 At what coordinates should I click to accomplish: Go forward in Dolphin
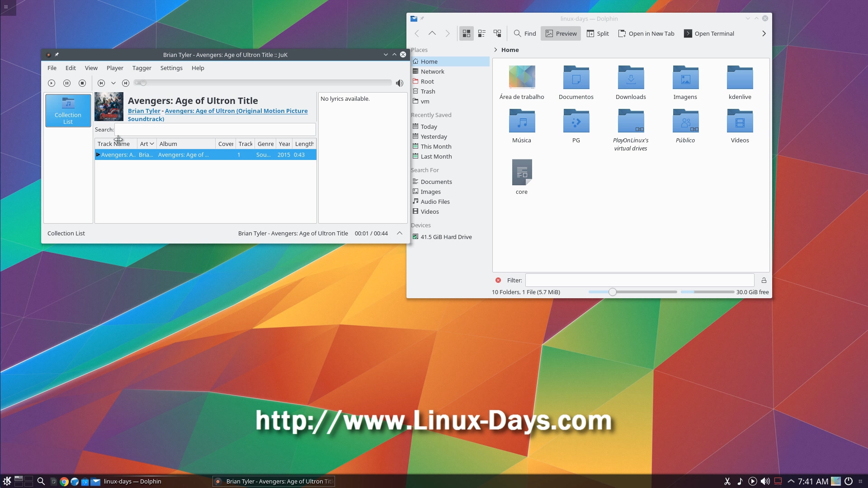click(x=448, y=34)
